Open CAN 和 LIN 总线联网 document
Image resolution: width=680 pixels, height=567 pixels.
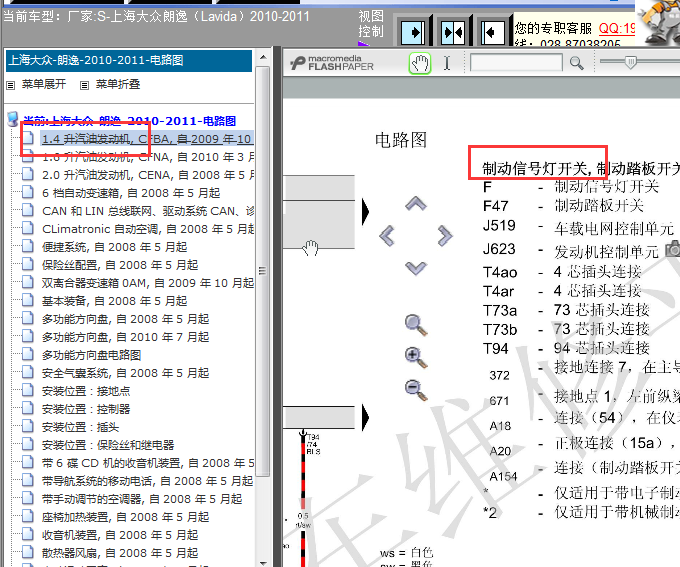pos(148,211)
